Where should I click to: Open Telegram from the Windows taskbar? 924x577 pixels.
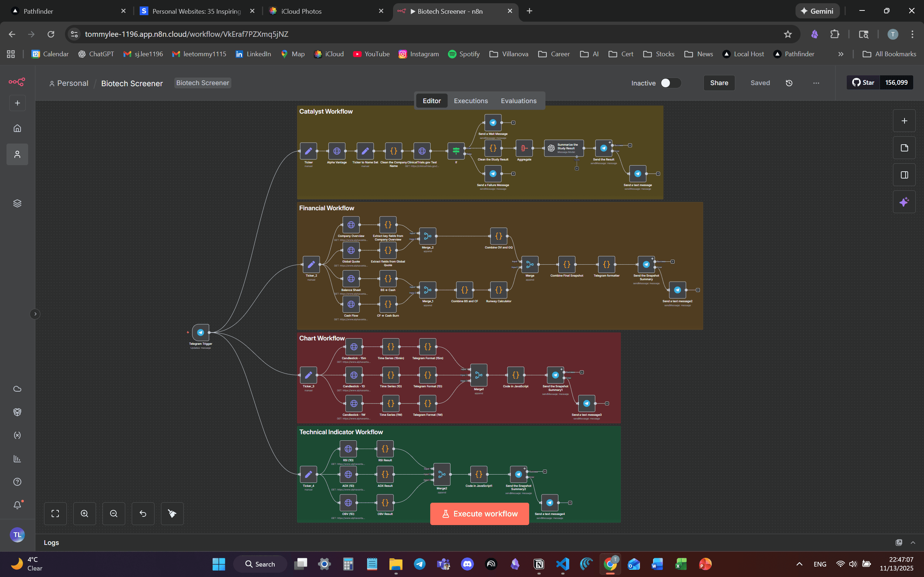pyautogui.click(x=420, y=564)
